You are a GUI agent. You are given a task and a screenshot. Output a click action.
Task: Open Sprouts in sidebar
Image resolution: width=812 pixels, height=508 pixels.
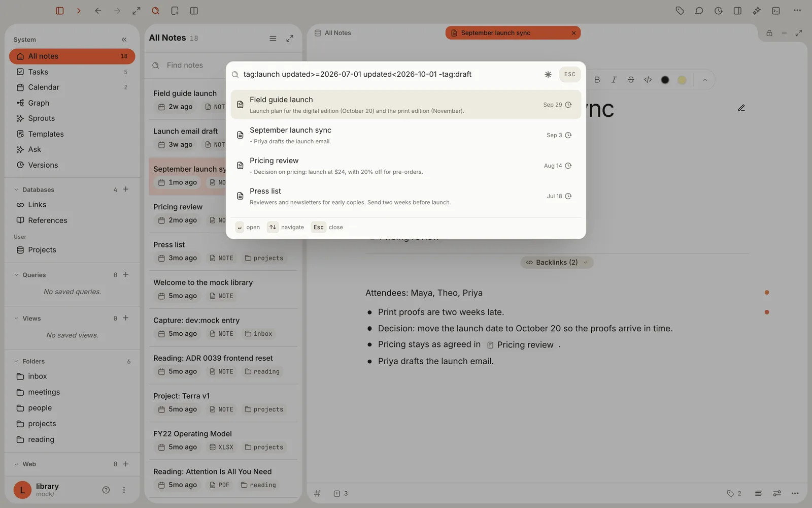point(72,118)
